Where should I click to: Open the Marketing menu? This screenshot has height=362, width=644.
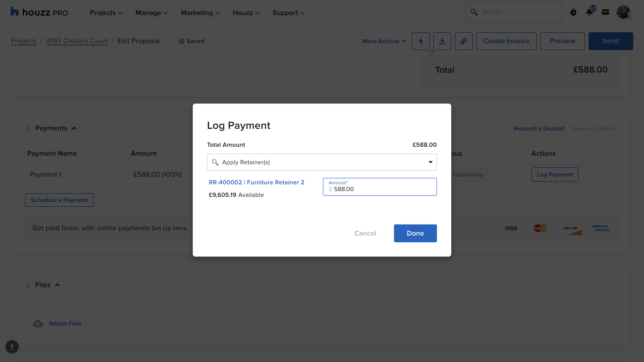tap(200, 13)
